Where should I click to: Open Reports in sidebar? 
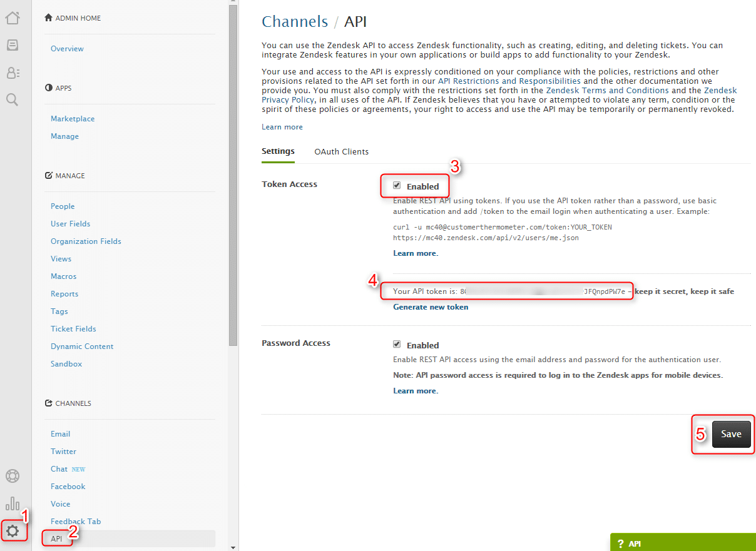pos(64,294)
